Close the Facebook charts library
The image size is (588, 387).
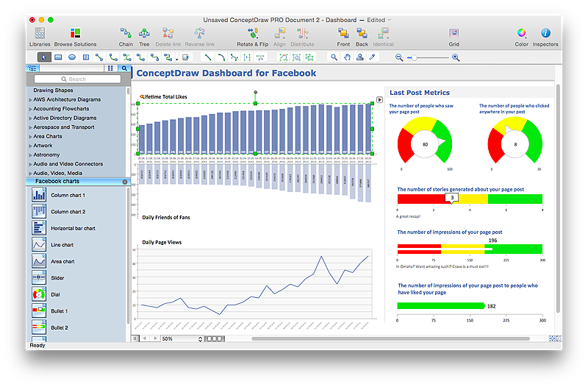pos(125,182)
